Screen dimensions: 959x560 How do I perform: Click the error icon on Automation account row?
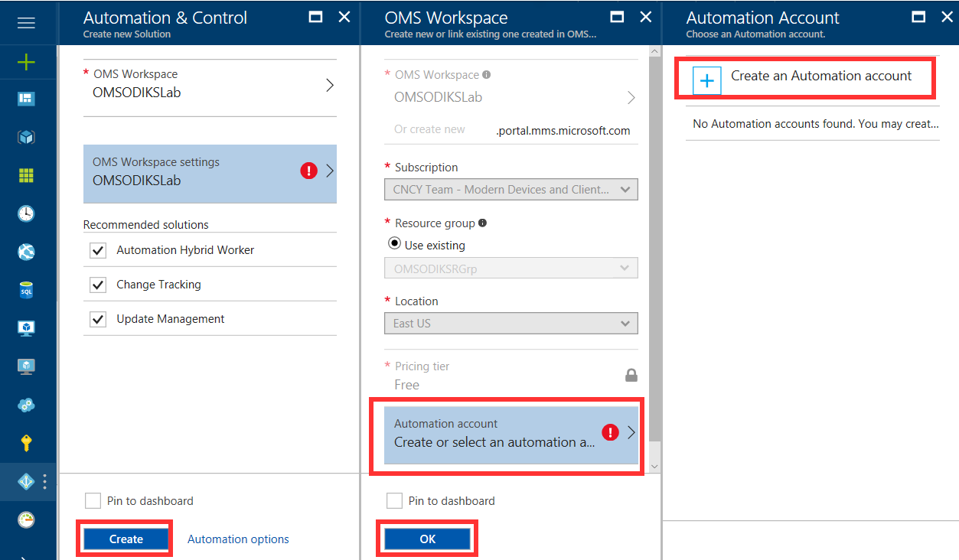610,433
